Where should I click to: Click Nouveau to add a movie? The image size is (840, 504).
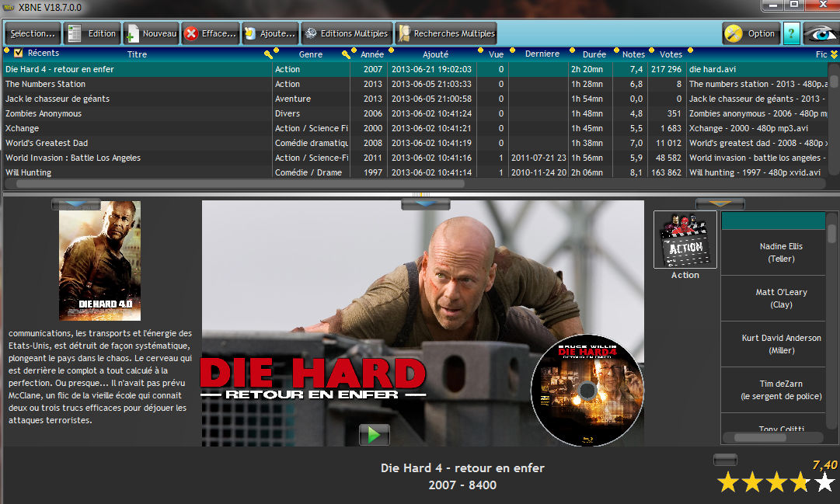point(152,33)
